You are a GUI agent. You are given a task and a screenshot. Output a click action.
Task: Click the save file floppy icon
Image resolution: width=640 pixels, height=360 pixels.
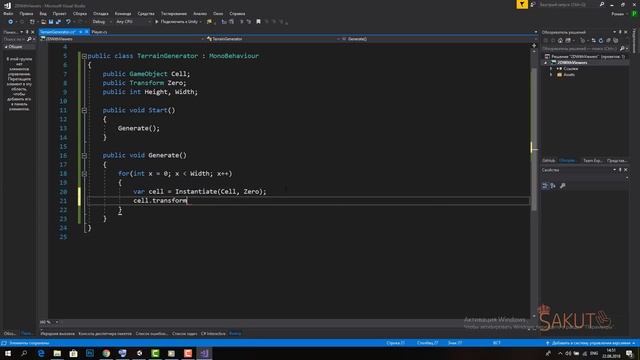51,22
